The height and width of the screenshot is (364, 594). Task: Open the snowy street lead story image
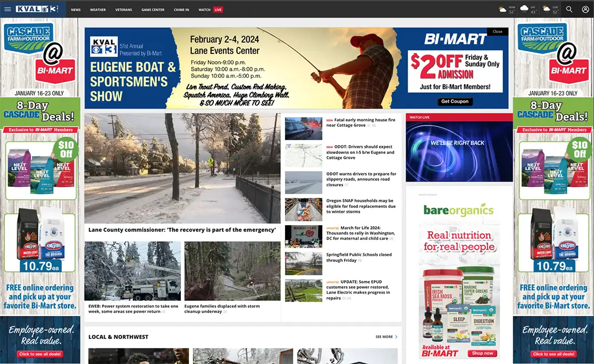click(182, 168)
